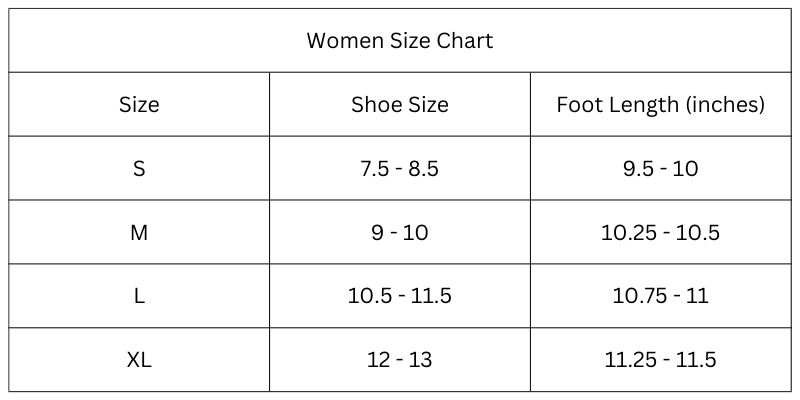This screenshot has width=800, height=400.
Task: Select the Shoe Size column header
Action: coord(400,105)
